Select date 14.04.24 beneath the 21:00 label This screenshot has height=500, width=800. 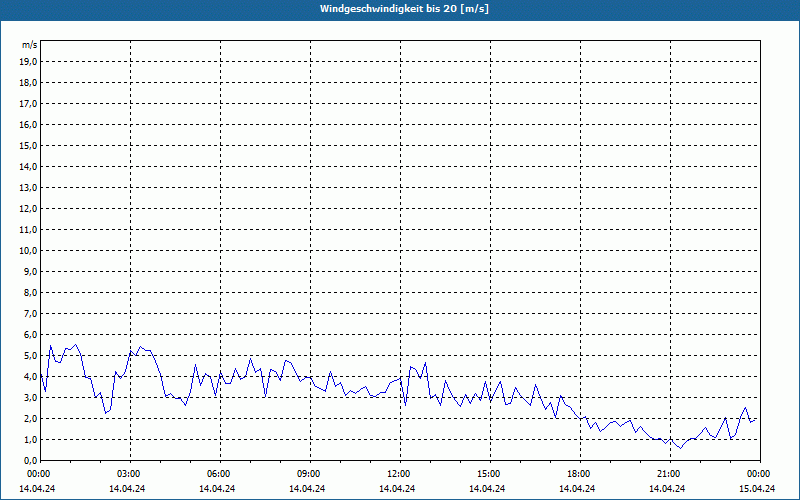click(667, 488)
